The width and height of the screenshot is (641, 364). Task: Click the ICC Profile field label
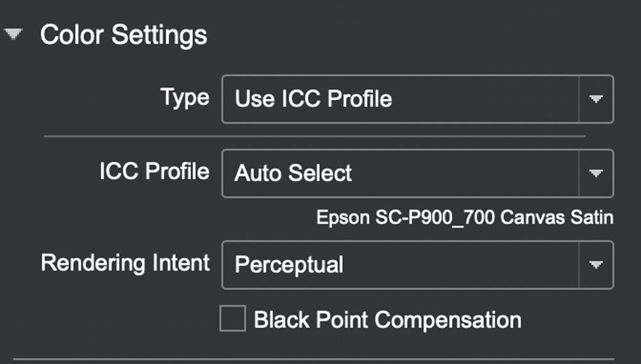[154, 172]
